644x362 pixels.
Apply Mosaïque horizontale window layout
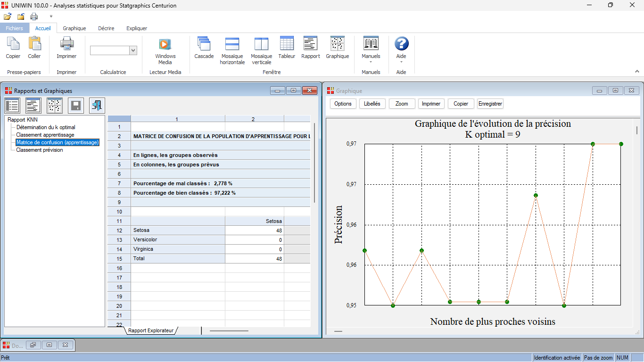pos(232,44)
